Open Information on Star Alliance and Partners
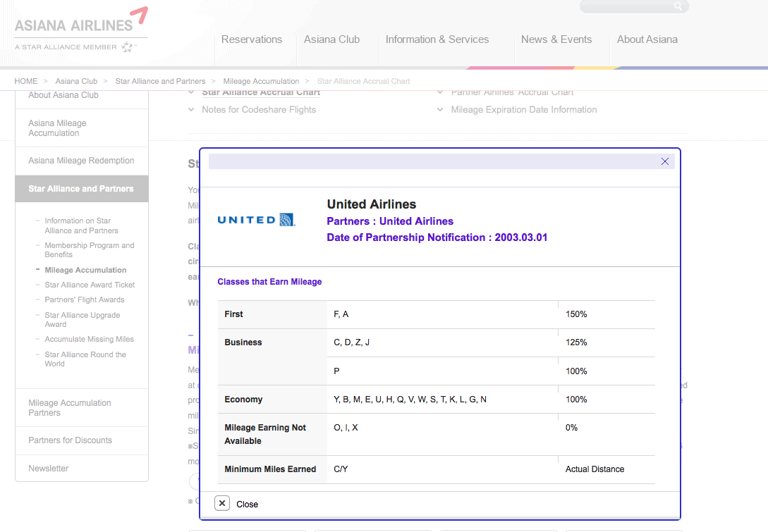The height and width of the screenshot is (532, 768). click(x=81, y=225)
